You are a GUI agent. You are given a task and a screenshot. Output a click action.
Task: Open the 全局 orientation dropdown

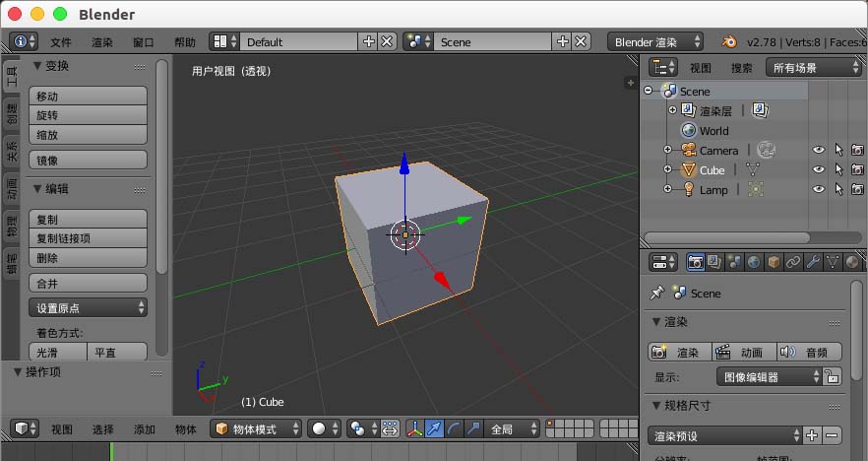pos(512,428)
